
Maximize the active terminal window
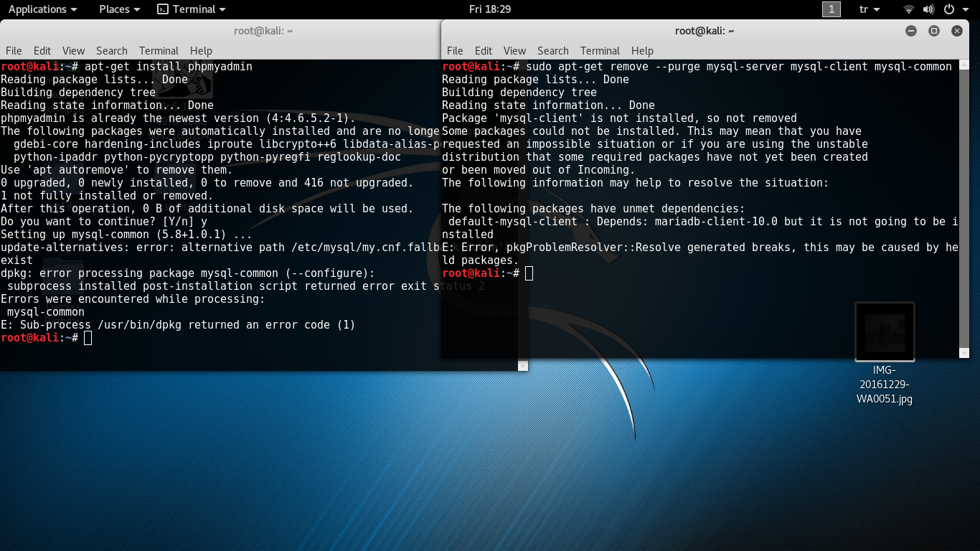933,31
